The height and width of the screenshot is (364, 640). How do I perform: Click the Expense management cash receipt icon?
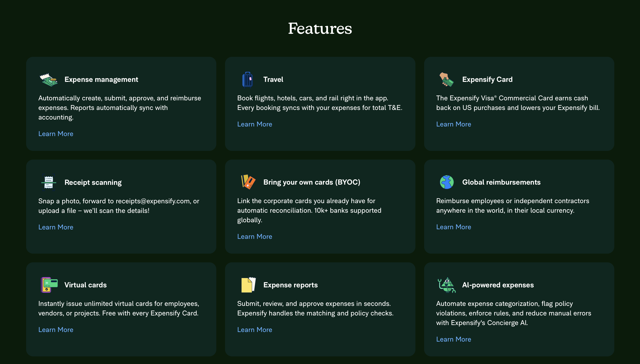49,80
